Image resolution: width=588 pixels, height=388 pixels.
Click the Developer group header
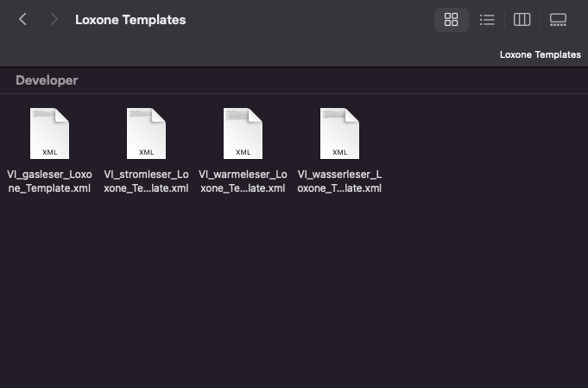point(47,80)
